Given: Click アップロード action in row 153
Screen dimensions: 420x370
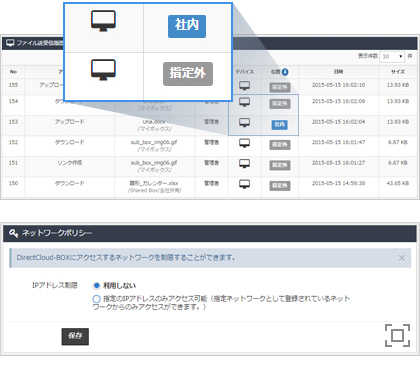Looking at the screenshot, I should coord(70,122).
